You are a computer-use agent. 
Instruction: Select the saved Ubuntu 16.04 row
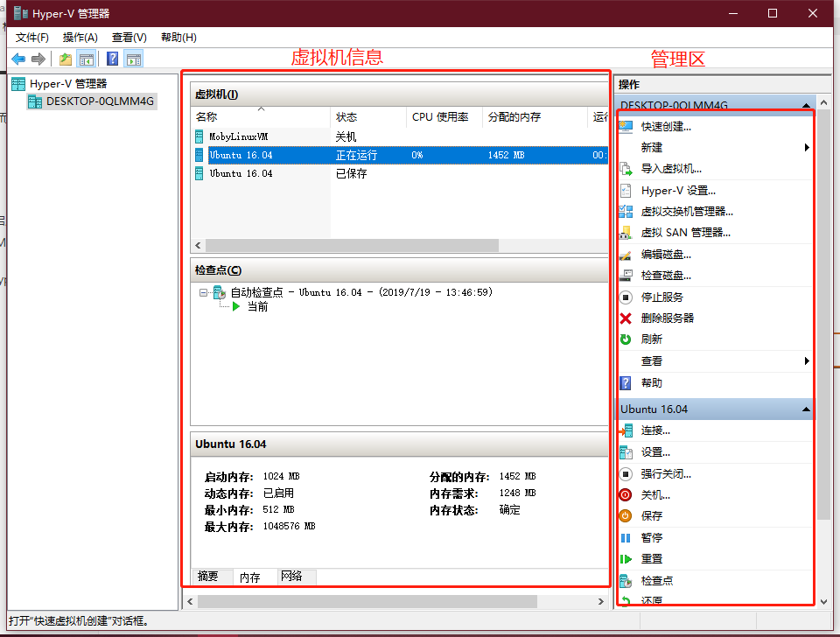(x=401, y=173)
